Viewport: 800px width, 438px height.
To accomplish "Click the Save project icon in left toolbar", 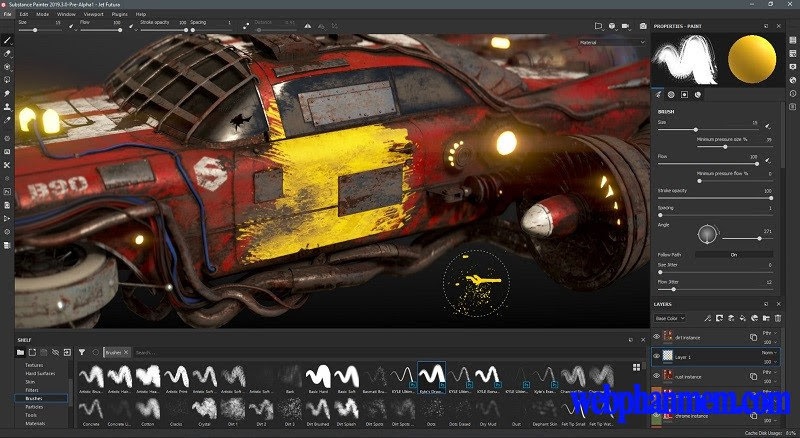I will pos(7,205).
